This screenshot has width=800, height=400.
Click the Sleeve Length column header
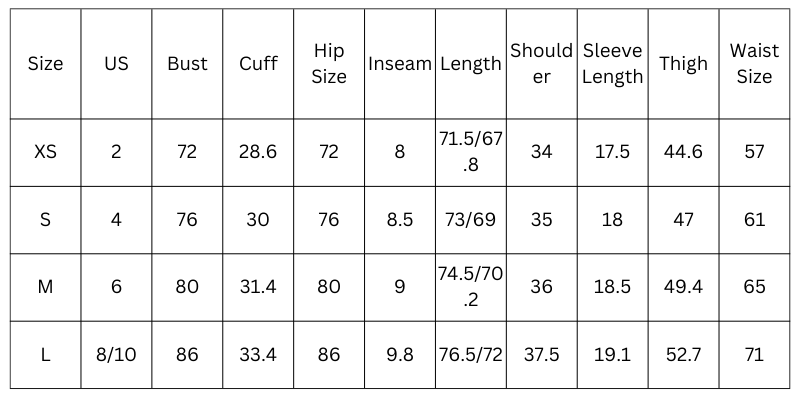click(x=612, y=64)
